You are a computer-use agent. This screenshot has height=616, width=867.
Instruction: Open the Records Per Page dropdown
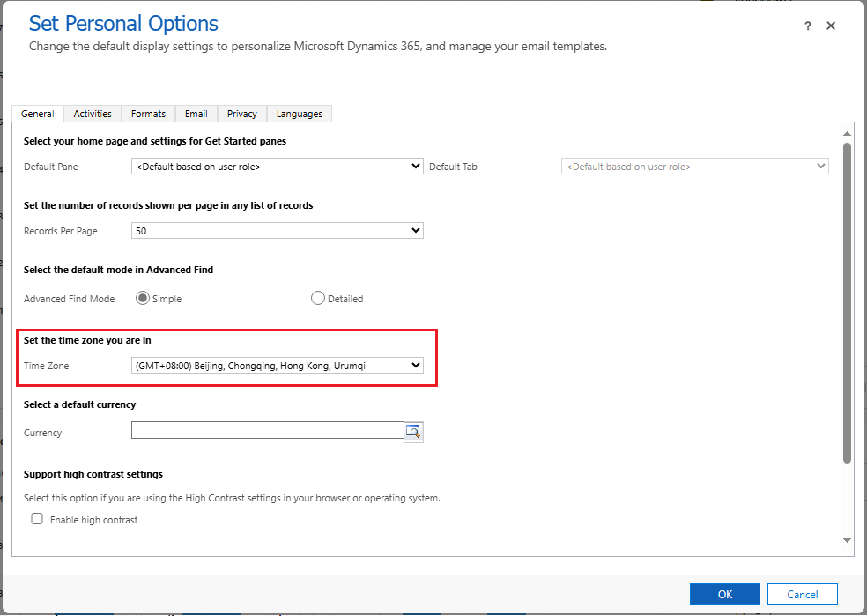pyautogui.click(x=277, y=231)
